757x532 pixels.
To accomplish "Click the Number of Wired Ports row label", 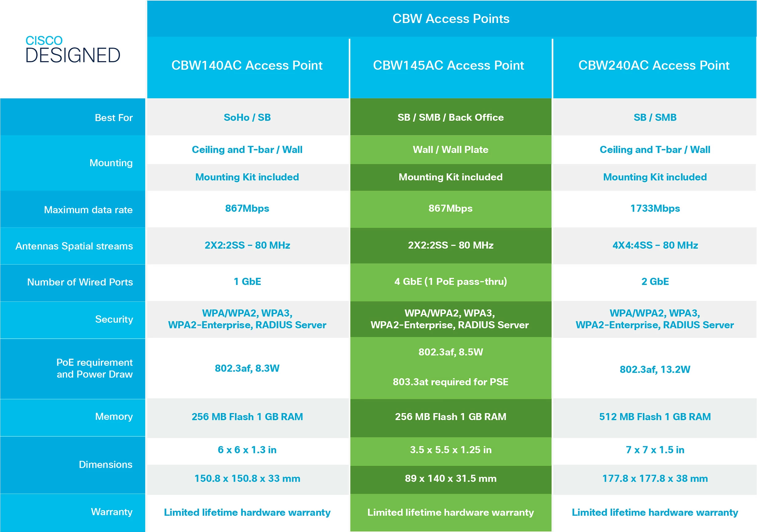I will coord(80,282).
